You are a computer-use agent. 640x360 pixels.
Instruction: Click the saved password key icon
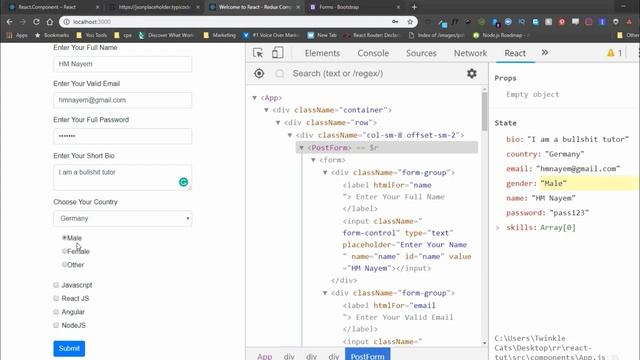tap(395, 22)
